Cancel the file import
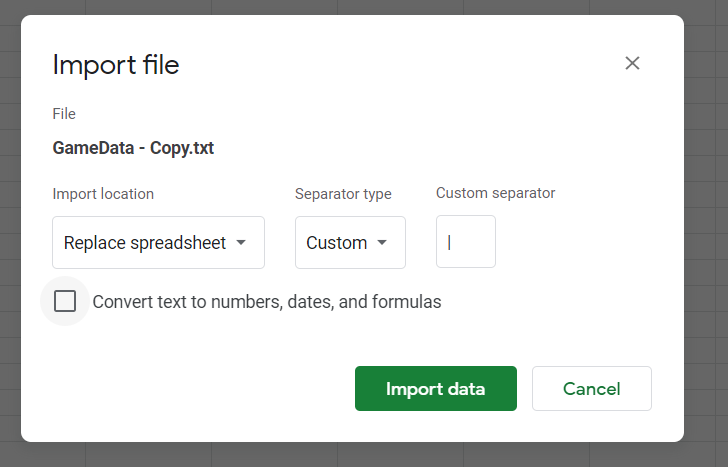The width and height of the screenshot is (728, 467). [591, 389]
